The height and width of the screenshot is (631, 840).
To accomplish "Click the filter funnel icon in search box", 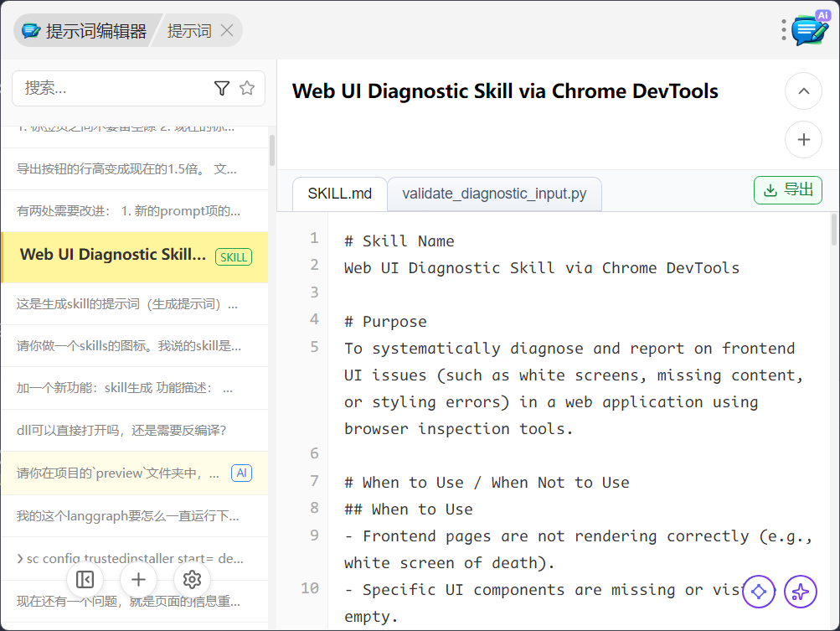I will tap(221, 88).
